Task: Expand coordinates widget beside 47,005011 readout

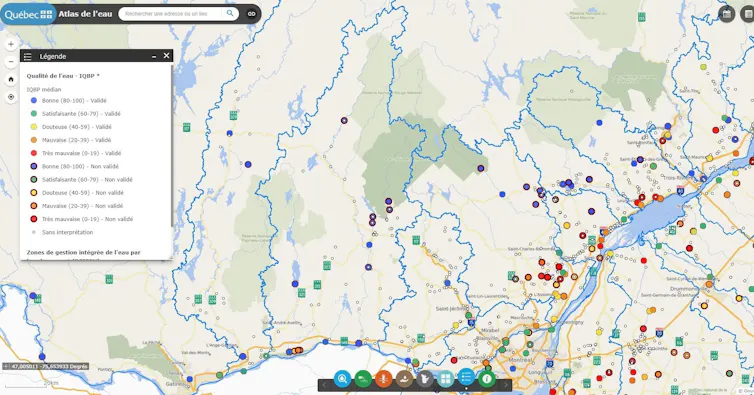Action: click(5, 367)
